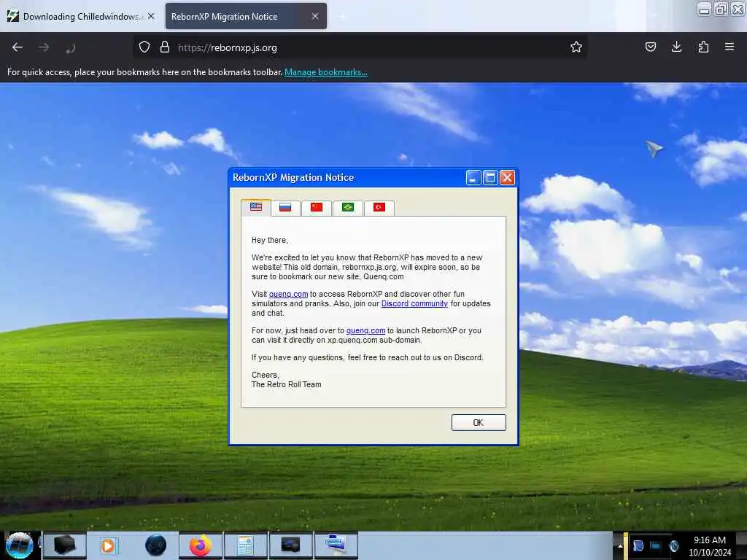Open the Discord community link

point(414,304)
